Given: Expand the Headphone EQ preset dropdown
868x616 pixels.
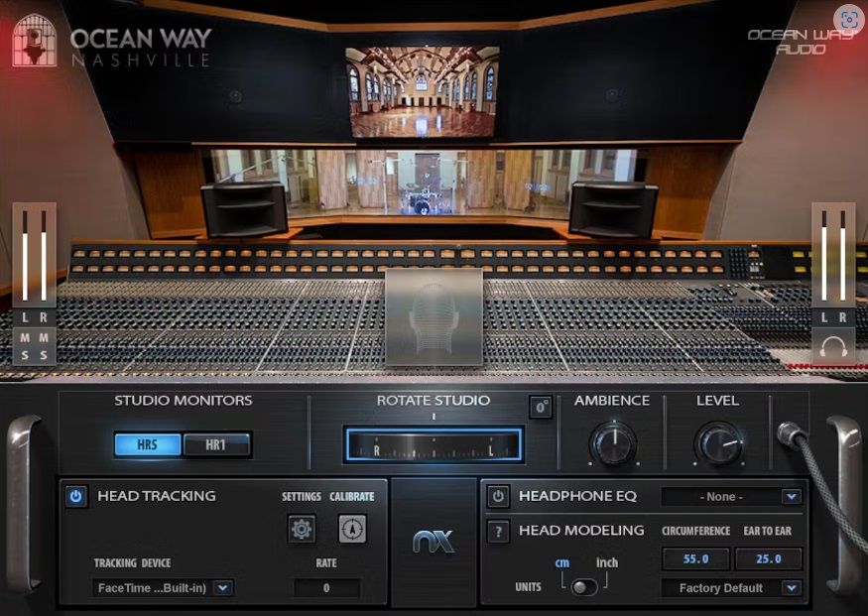Looking at the screenshot, I should point(731,496).
